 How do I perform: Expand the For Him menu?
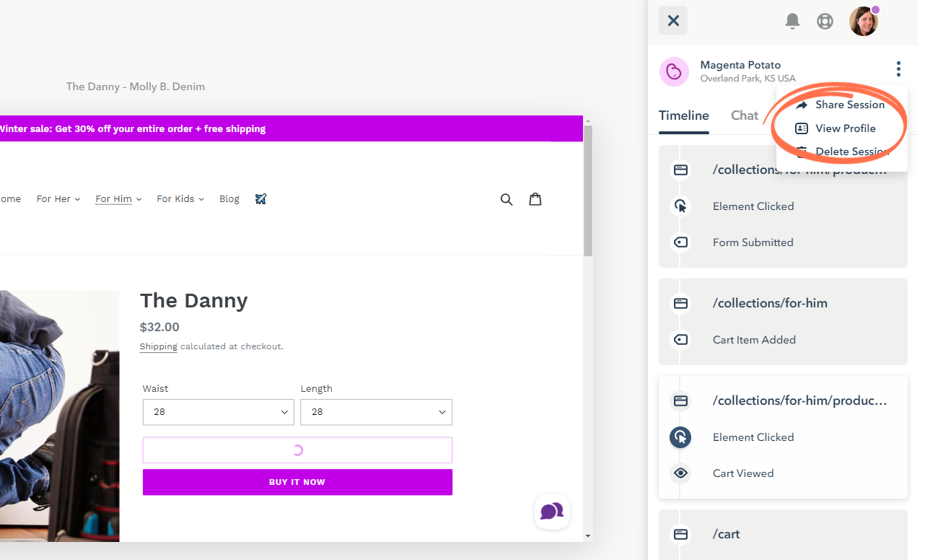[x=118, y=198]
